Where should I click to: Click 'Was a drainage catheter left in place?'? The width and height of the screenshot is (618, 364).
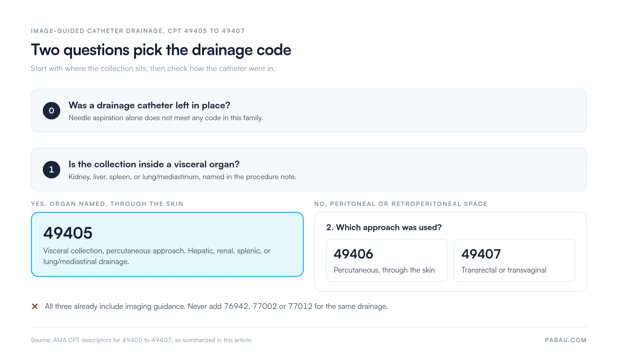(x=149, y=105)
